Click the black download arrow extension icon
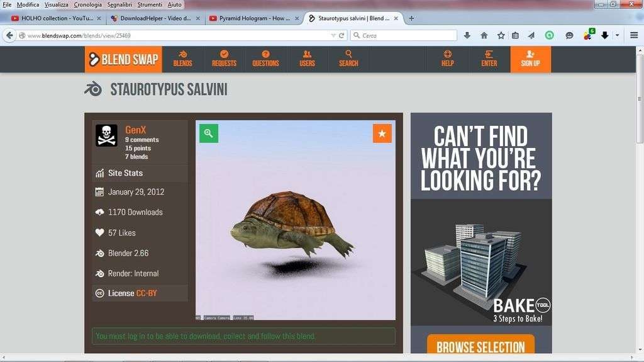 (604, 35)
